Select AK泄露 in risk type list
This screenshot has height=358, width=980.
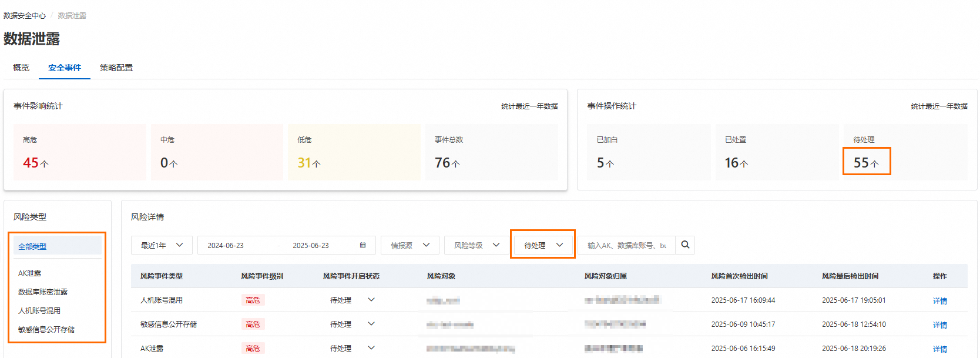(30, 273)
